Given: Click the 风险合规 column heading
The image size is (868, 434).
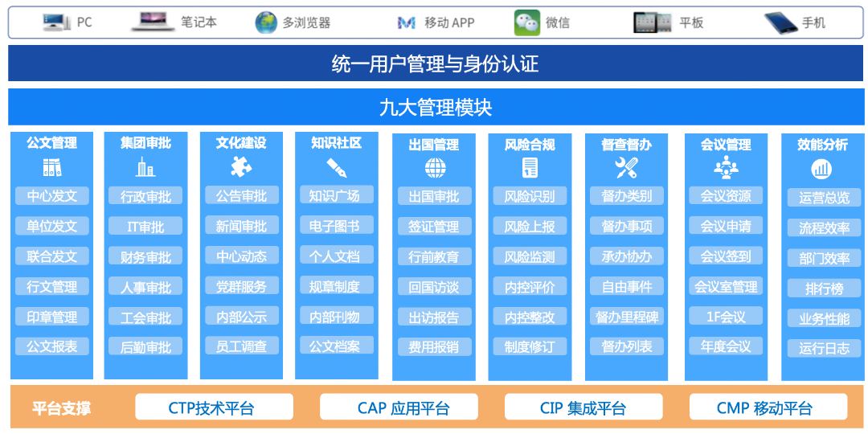Looking at the screenshot, I should pyautogui.click(x=530, y=145).
